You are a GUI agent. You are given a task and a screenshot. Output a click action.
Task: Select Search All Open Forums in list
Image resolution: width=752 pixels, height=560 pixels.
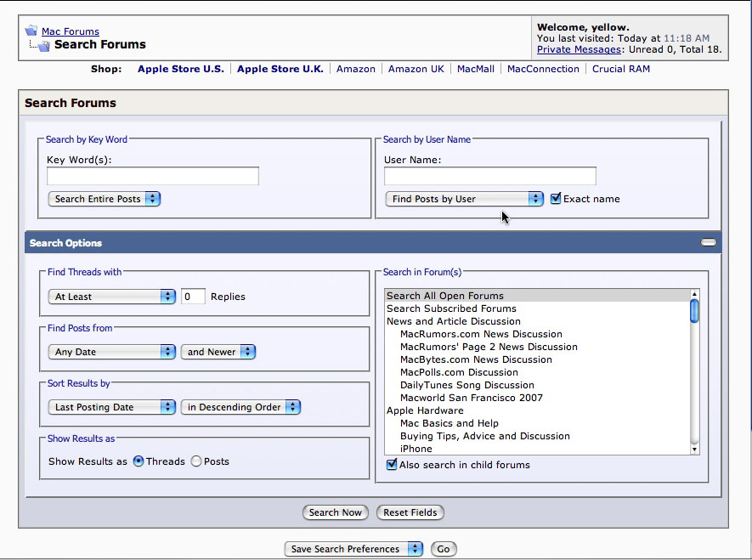(x=537, y=296)
